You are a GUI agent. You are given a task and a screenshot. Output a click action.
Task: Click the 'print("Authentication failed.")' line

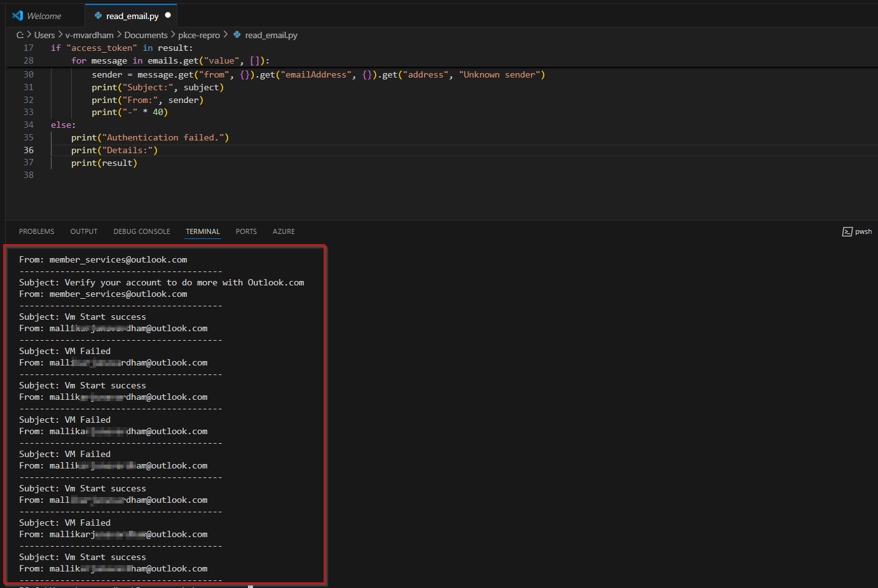point(150,137)
